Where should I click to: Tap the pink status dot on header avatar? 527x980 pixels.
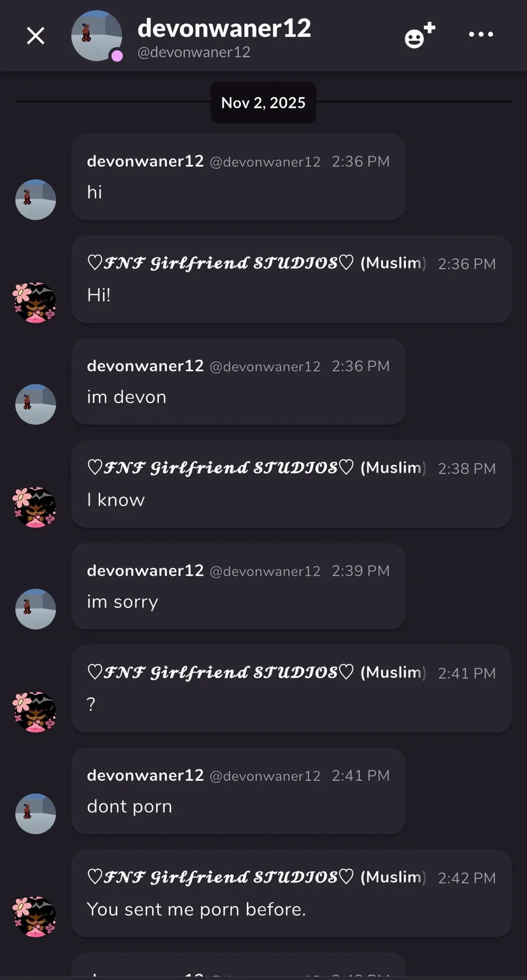(x=117, y=56)
